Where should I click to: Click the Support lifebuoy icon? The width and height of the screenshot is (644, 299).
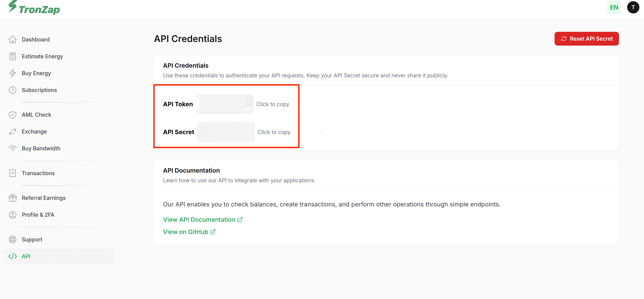point(13,239)
